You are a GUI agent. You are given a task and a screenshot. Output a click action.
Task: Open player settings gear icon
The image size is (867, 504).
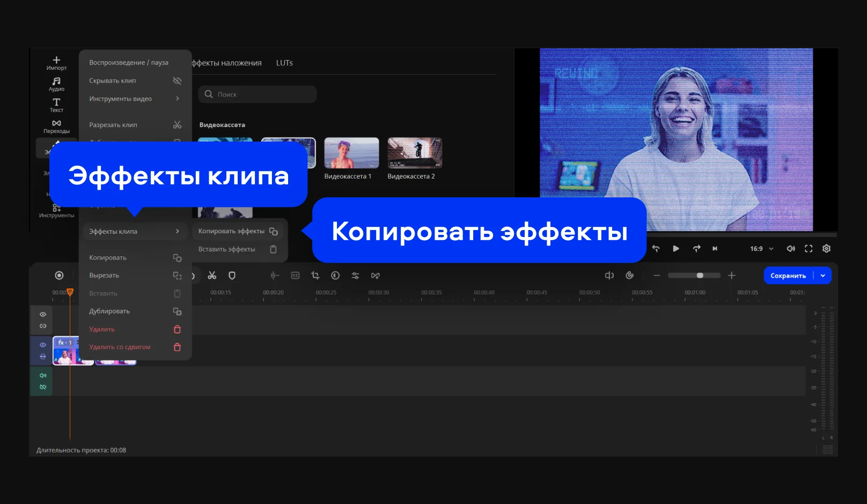pyautogui.click(x=826, y=249)
